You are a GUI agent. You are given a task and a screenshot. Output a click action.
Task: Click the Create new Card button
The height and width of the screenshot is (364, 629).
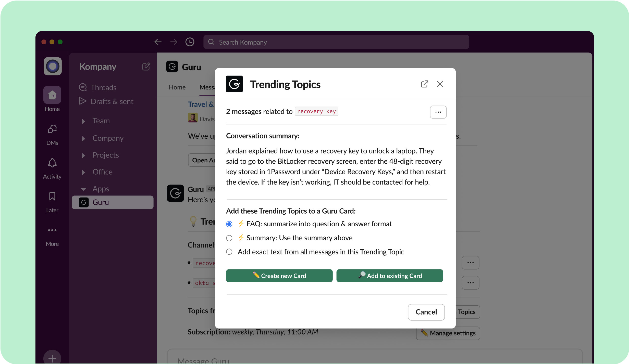tap(279, 276)
